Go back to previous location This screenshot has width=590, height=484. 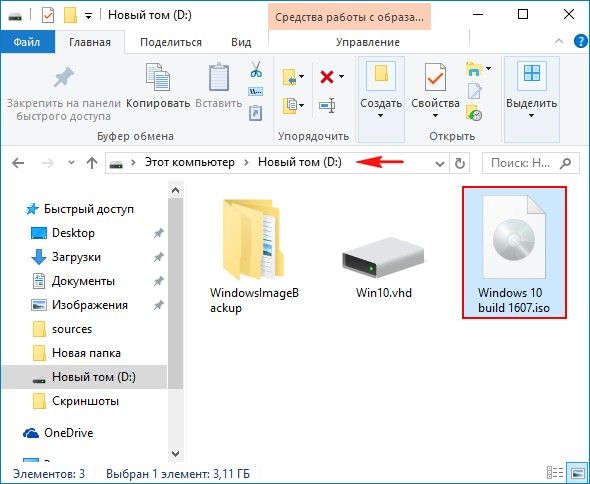point(18,163)
